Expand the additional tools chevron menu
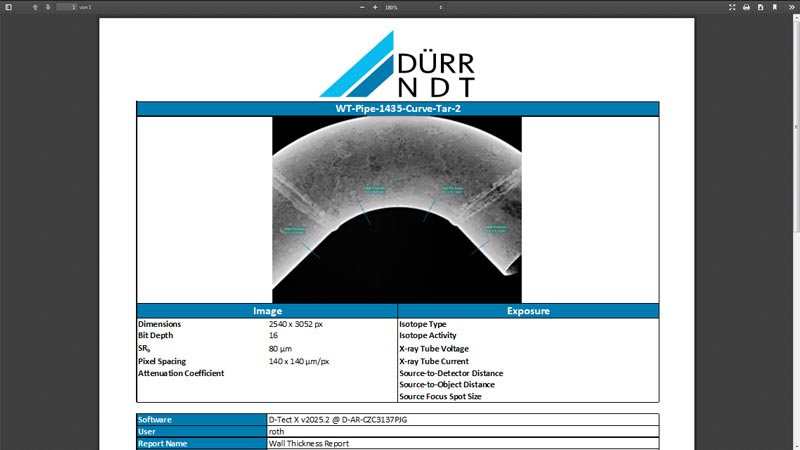Viewport: 800px width, 450px height. point(792,7)
